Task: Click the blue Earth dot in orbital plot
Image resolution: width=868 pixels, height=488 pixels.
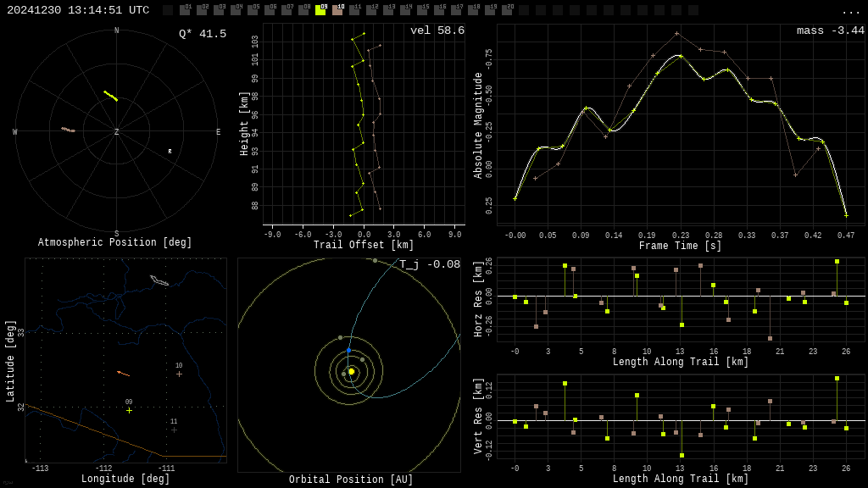Action: (348, 351)
